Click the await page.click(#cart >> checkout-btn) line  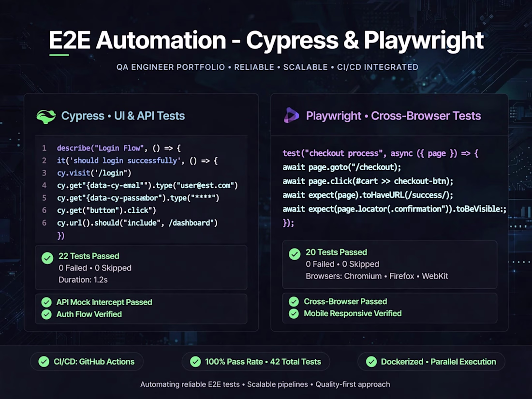coord(368,181)
